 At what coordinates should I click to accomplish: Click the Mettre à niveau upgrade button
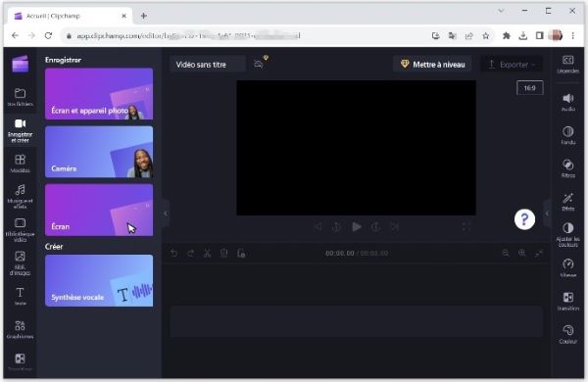pos(432,65)
